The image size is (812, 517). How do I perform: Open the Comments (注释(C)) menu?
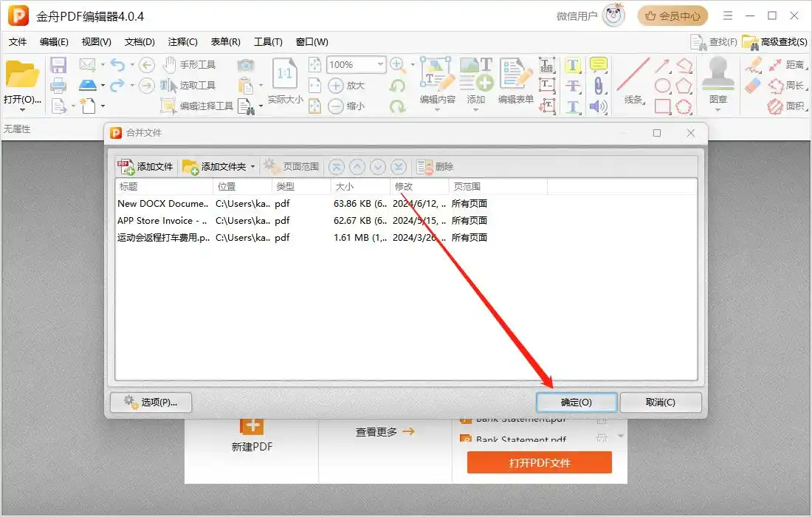[183, 42]
